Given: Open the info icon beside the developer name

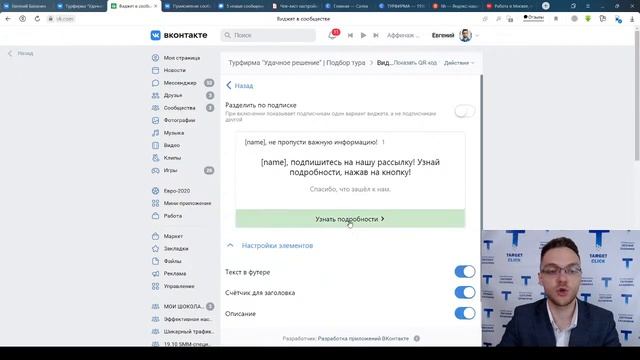Looking at the screenshot, I should 417,338.
